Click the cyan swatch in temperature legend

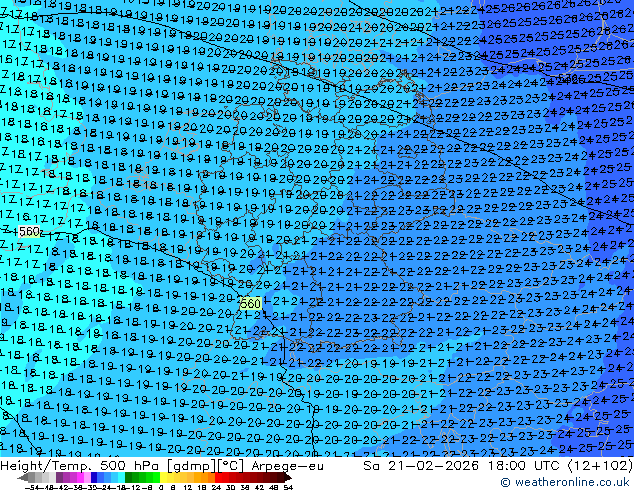[x=121, y=477]
